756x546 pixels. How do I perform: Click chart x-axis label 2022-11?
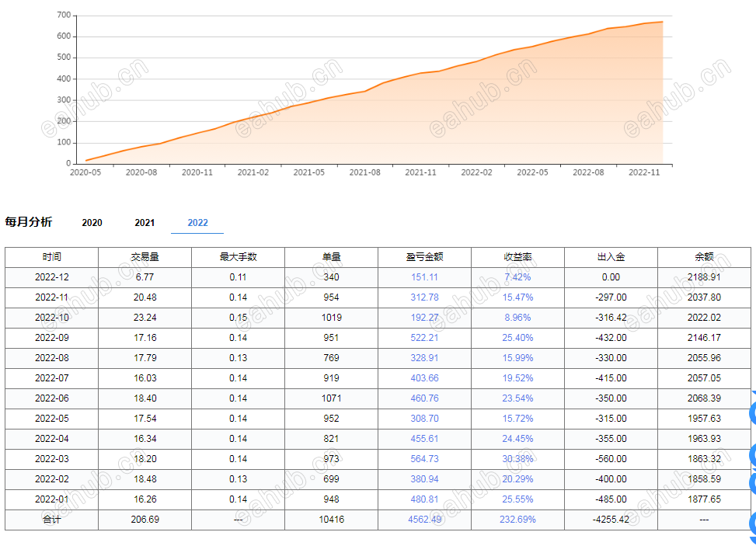pos(643,172)
